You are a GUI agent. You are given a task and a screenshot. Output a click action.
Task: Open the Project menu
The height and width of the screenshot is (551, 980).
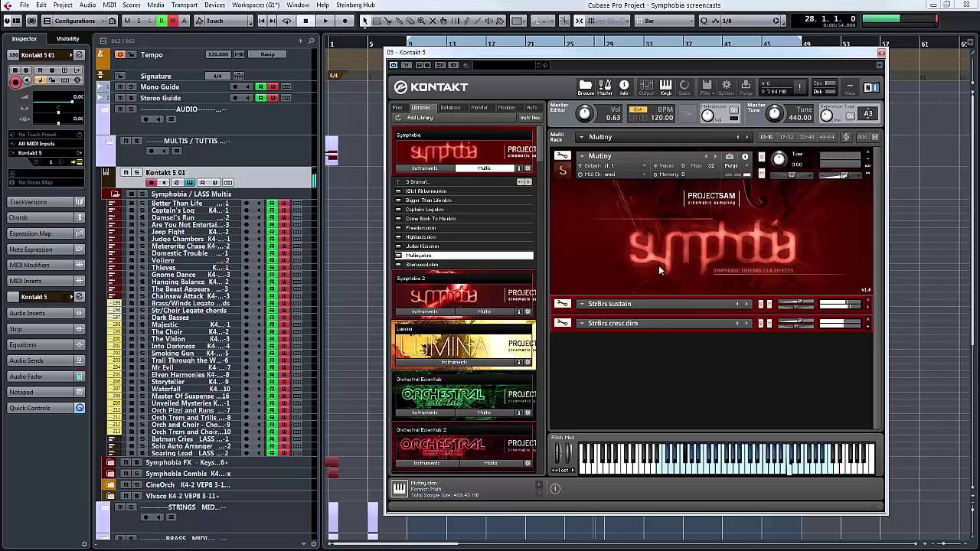click(x=63, y=5)
